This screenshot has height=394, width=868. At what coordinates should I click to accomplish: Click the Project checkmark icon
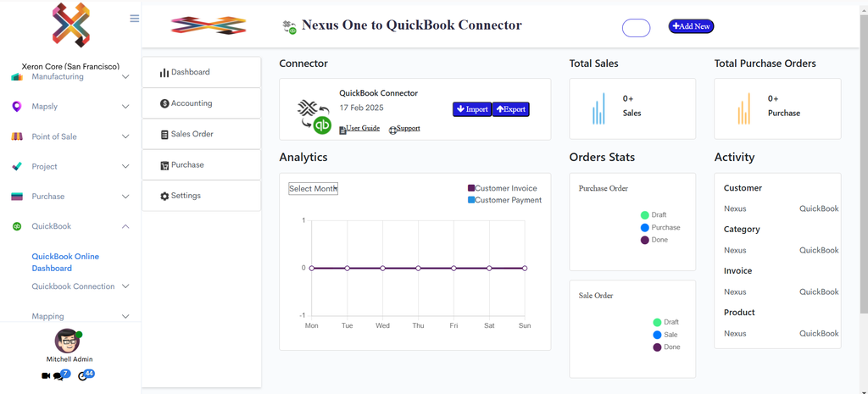pyautogui.click(x=17, y=167)
